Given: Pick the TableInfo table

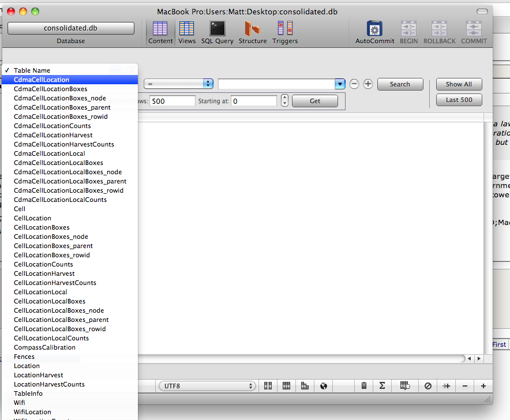Looking at the screenshot, I should click(70, 393).
